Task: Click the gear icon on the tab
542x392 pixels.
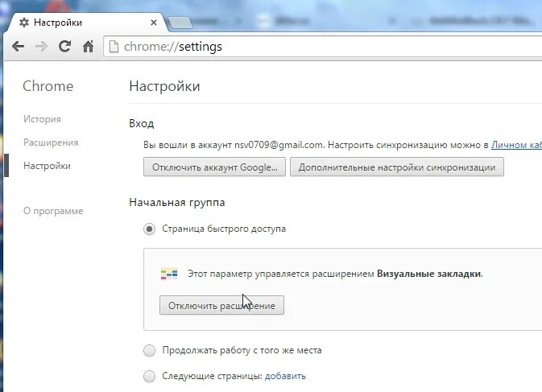Action: (24, 23)
